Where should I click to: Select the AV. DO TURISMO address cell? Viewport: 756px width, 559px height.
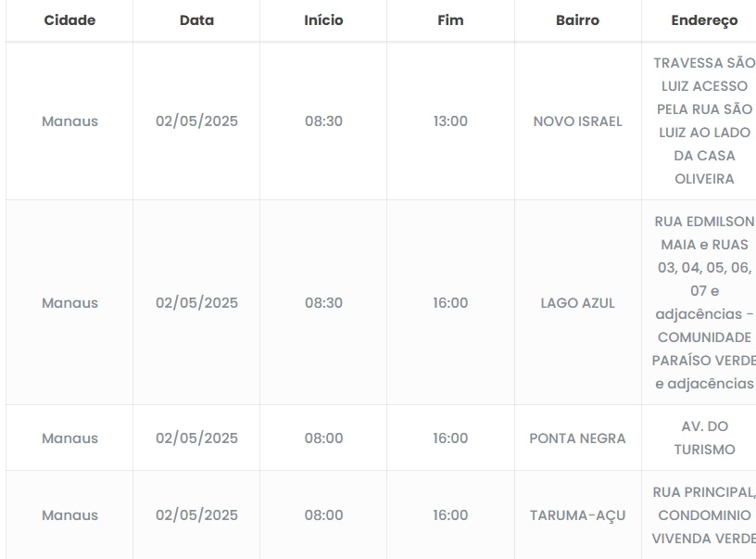704,438
